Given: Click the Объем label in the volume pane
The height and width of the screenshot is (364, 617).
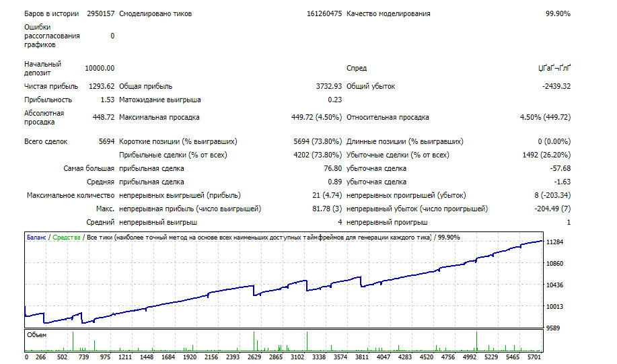Looking at the screenshot, I should point(36,335).
